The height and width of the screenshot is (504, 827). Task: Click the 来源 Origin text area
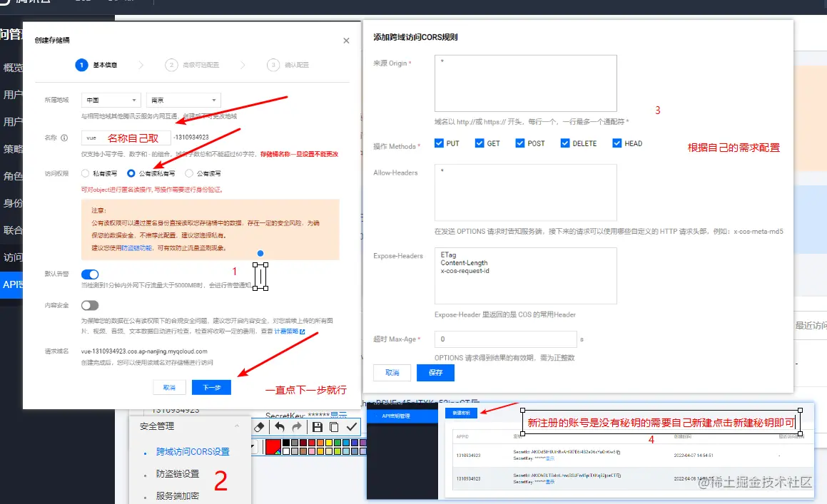point(526,83)
